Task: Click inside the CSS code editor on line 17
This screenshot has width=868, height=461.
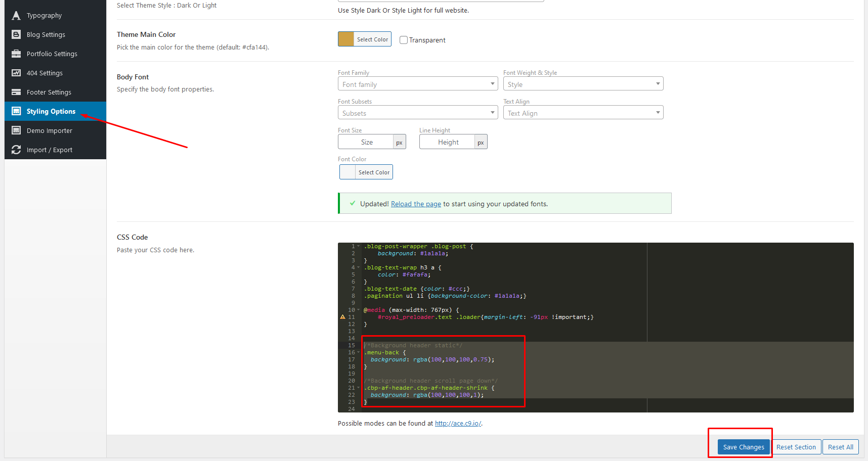Action: pyautogui.click(x=432, y=359)
